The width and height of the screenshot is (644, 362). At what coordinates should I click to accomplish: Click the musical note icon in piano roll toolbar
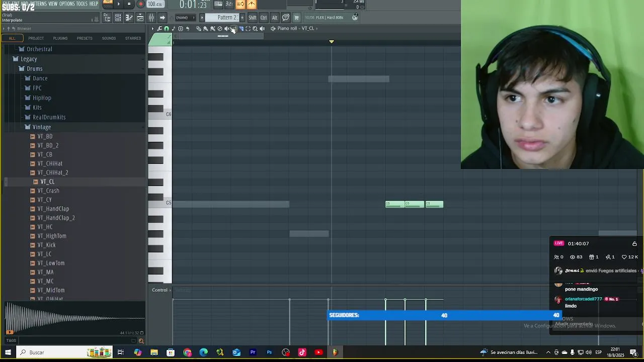point(173,29)
